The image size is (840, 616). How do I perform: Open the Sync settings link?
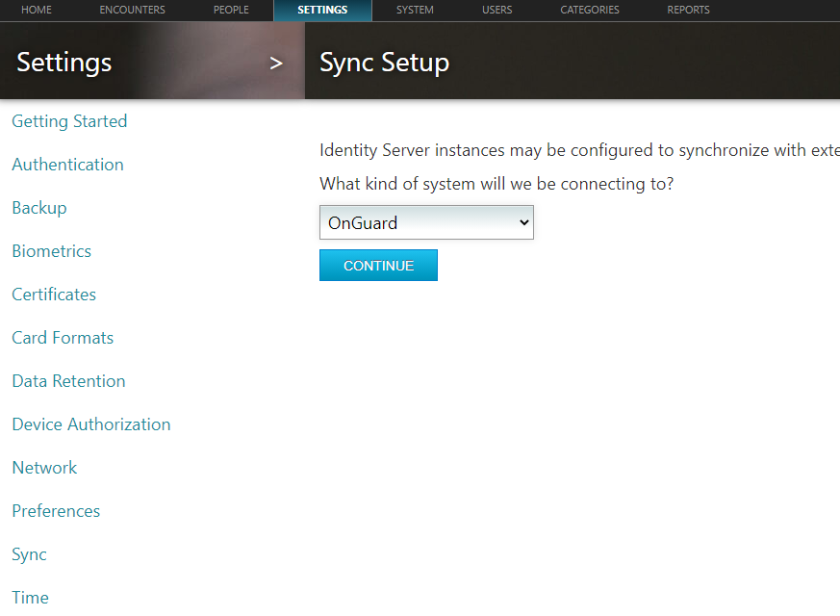coord(29,555)
